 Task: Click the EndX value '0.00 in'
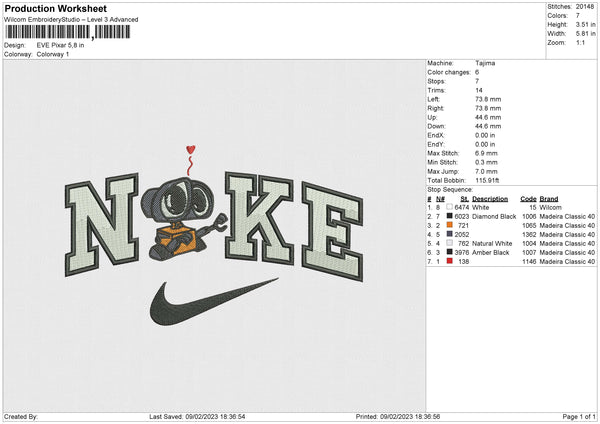485,135
